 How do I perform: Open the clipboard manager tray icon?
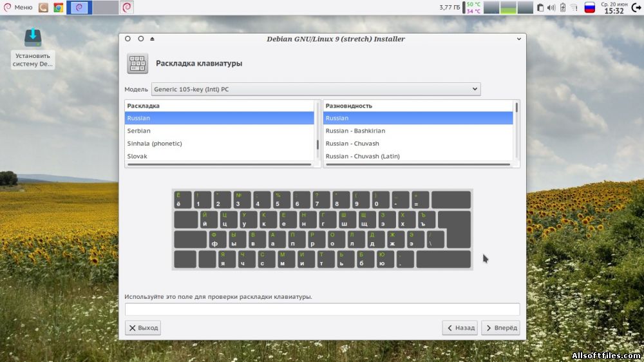point(540,7)
